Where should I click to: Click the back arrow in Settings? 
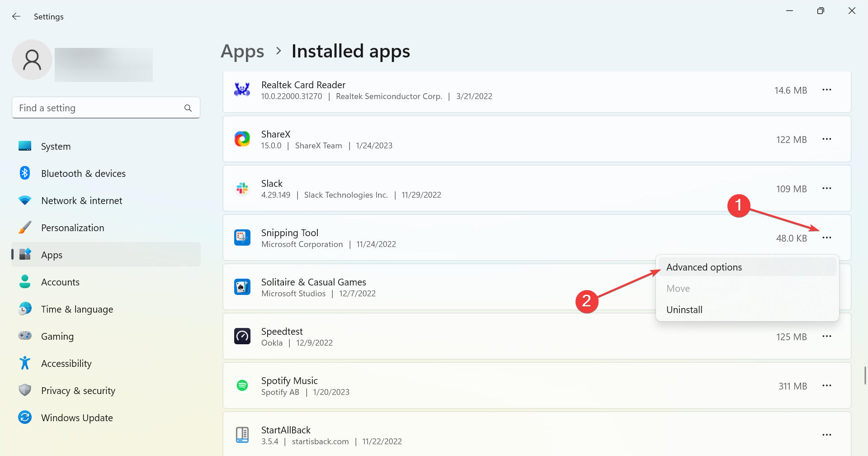pos(16,16)
